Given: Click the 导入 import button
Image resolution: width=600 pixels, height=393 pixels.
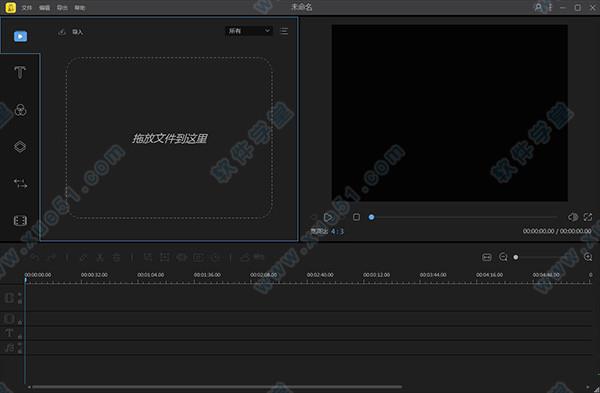Looking at the screenshot, I should tap(71, 32).
